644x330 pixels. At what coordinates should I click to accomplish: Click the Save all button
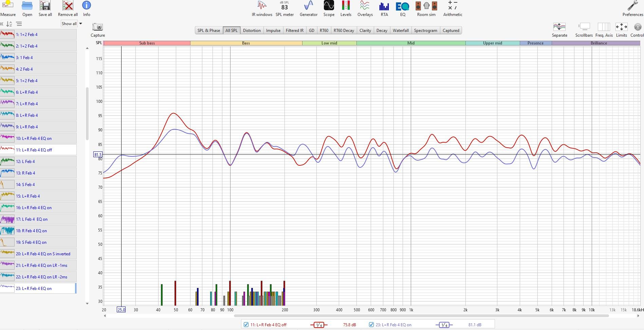[x=45, y=8]
